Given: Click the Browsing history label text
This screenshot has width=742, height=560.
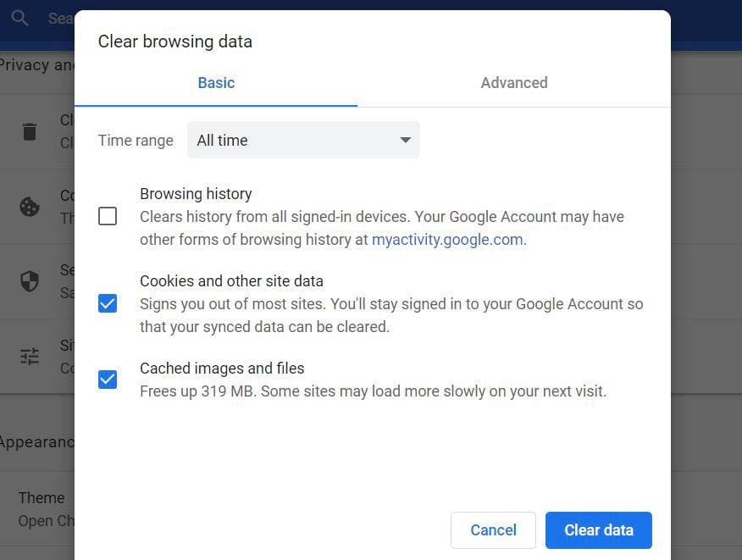Looking at the screenshot, I should (x=196, y=194).
